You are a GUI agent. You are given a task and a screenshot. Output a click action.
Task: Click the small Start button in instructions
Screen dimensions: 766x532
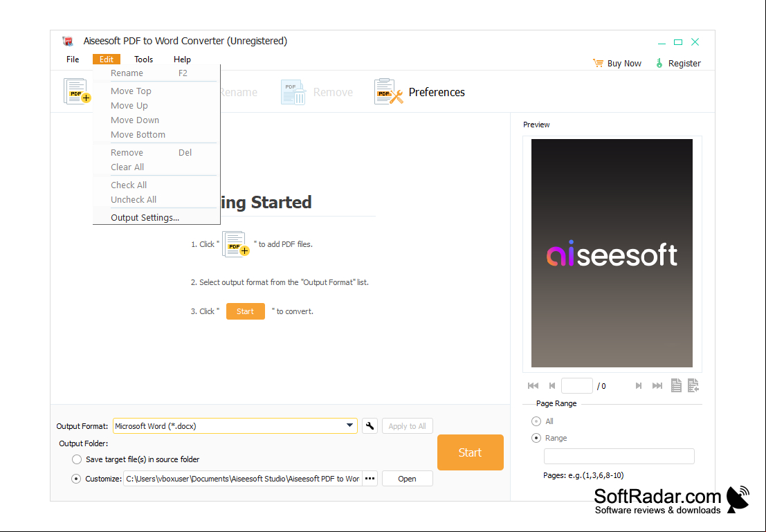(x=245, y=311)
